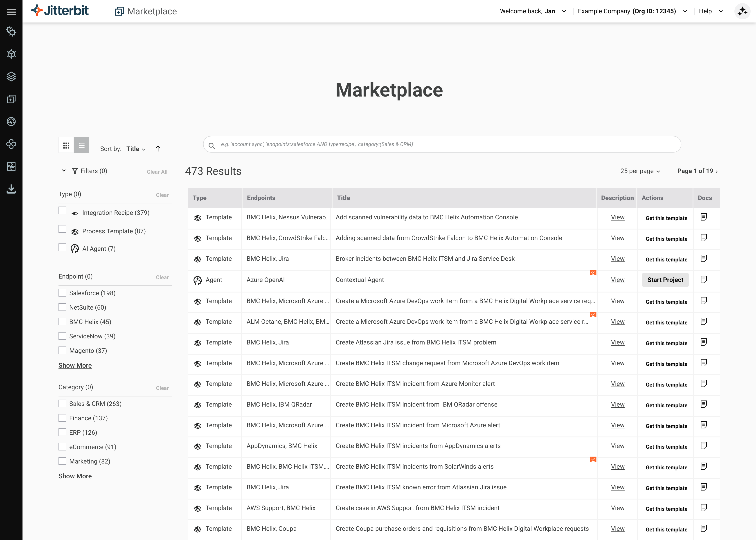Toggle the ascending sort arrow
The width and height of the screenshot is (756, 540).
click(158, 149)
